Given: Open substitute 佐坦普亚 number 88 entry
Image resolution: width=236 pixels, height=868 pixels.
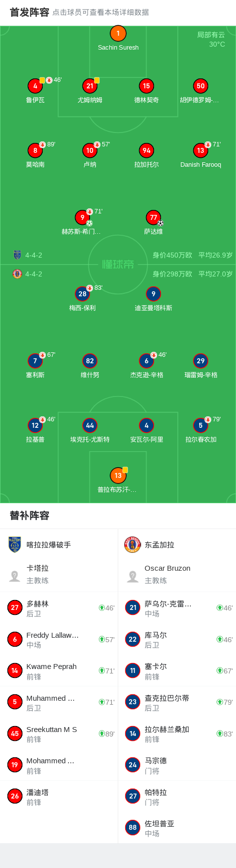Looking at the screenshot, I should click(x=177, y=828).
